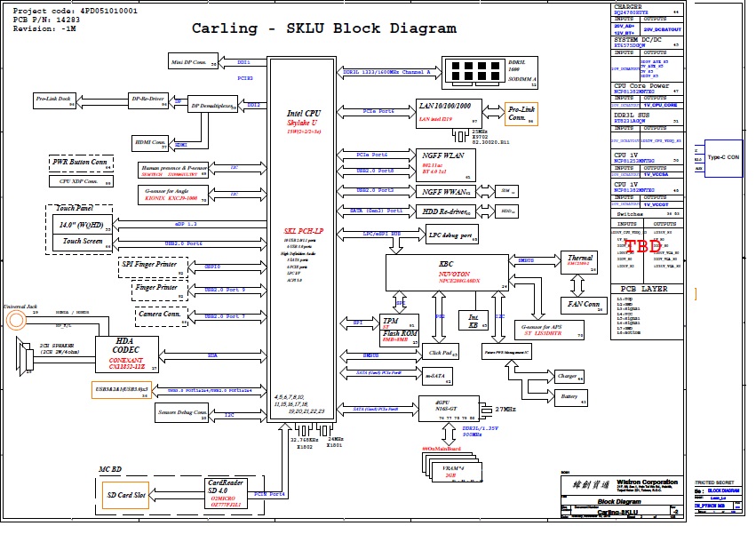
Task: Select the "PCB LAYER" heading
Action: 644,289
